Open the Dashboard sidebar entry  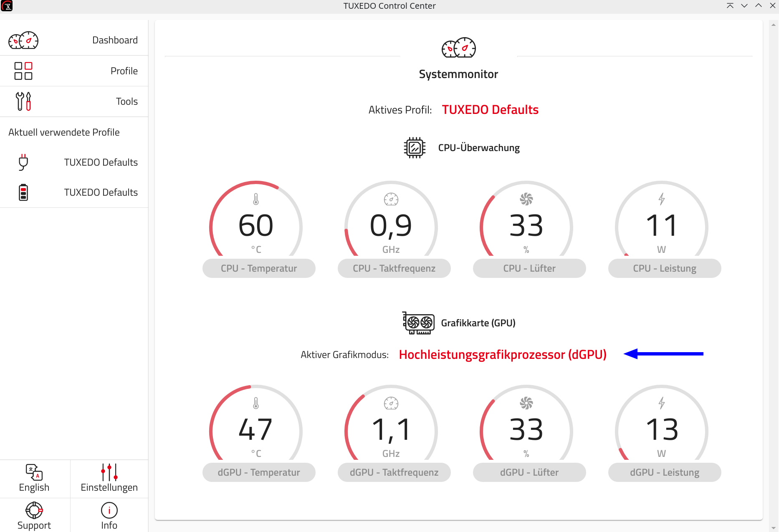(x=74, y=40)
